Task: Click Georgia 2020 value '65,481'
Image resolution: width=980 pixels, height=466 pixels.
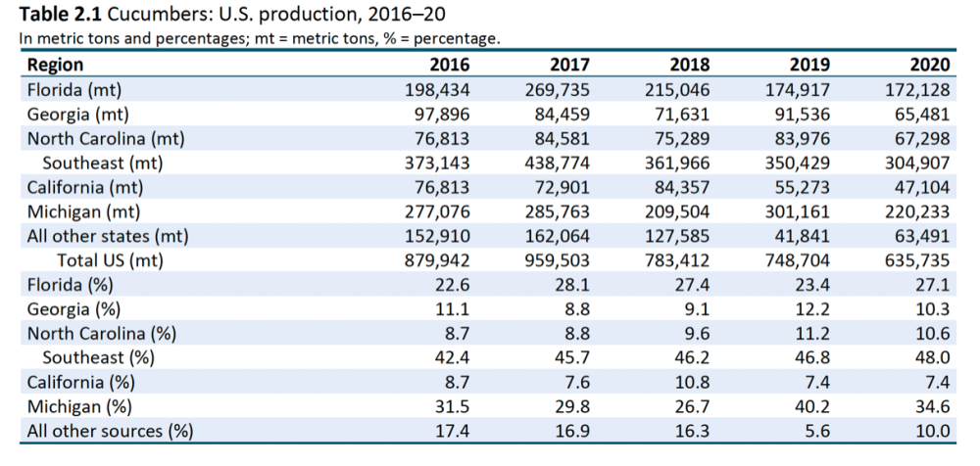Action: point(922,115)
